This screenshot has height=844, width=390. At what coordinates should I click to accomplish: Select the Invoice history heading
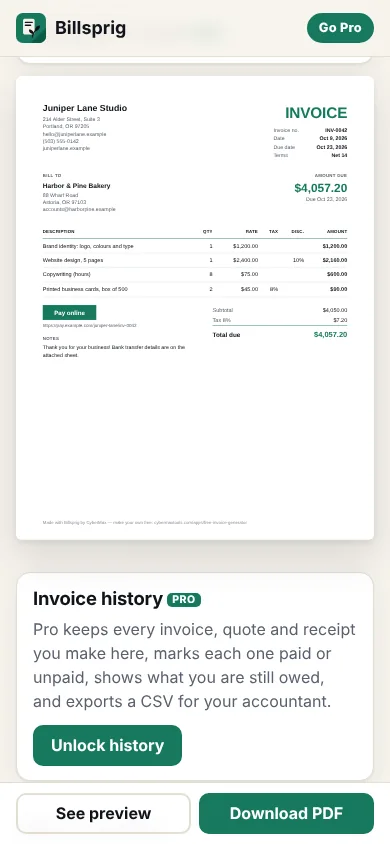(98, 599)
